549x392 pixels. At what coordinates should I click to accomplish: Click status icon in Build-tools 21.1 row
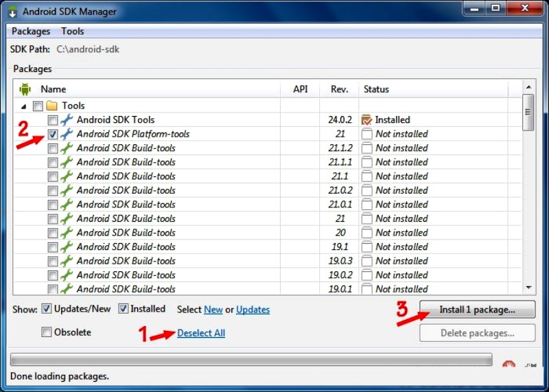coord(366,176)
